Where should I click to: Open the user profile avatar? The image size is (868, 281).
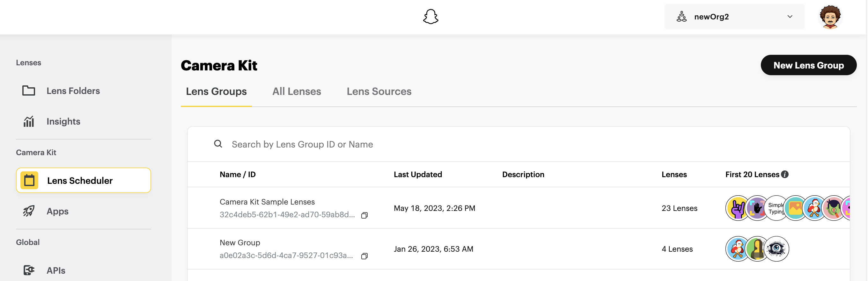tap(830, 17)
